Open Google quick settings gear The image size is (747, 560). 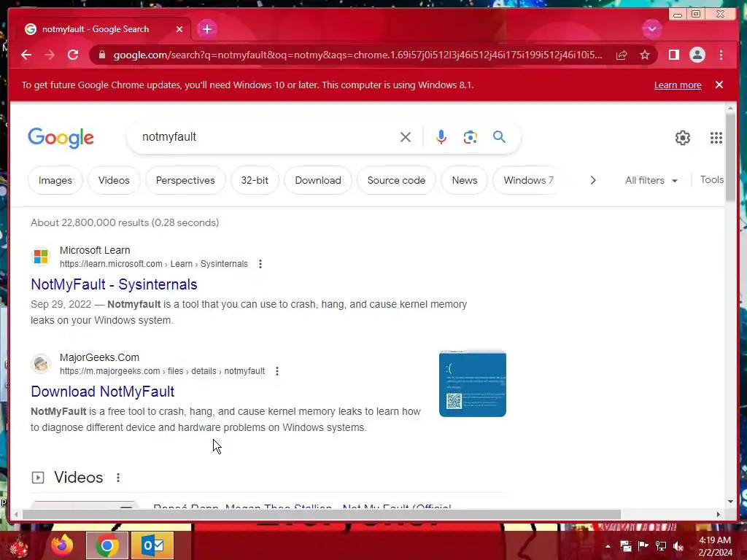point(683,138)
